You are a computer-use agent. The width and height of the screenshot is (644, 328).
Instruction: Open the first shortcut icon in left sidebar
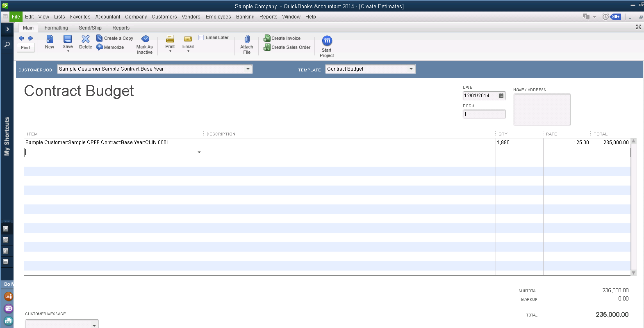click(6, 229)
